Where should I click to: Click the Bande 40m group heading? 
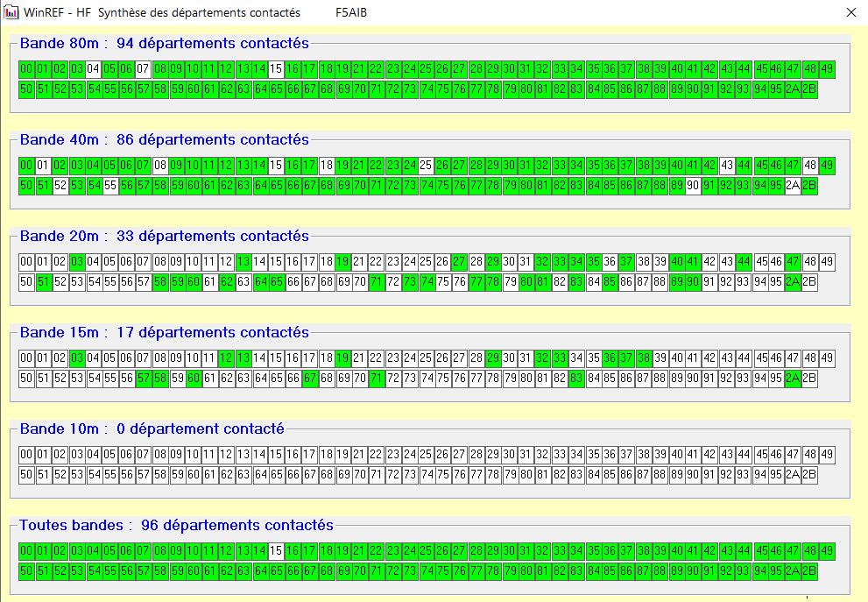coord(165,139)
